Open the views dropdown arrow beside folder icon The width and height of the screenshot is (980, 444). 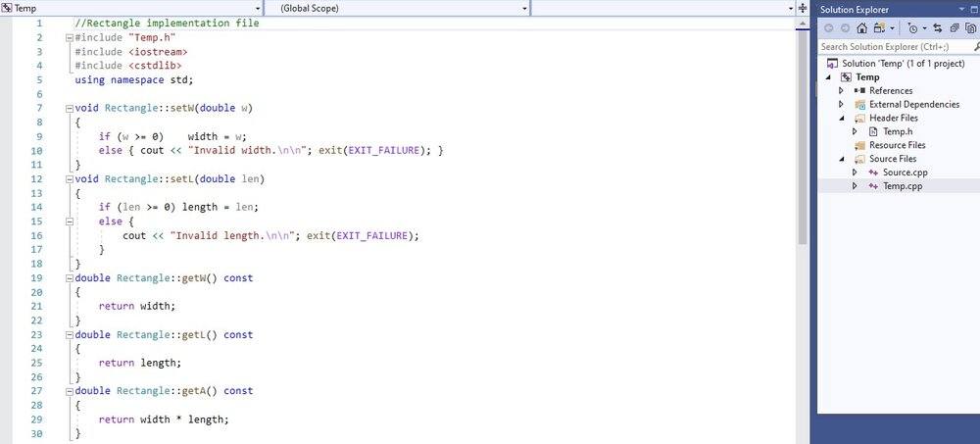coord(893,28)
